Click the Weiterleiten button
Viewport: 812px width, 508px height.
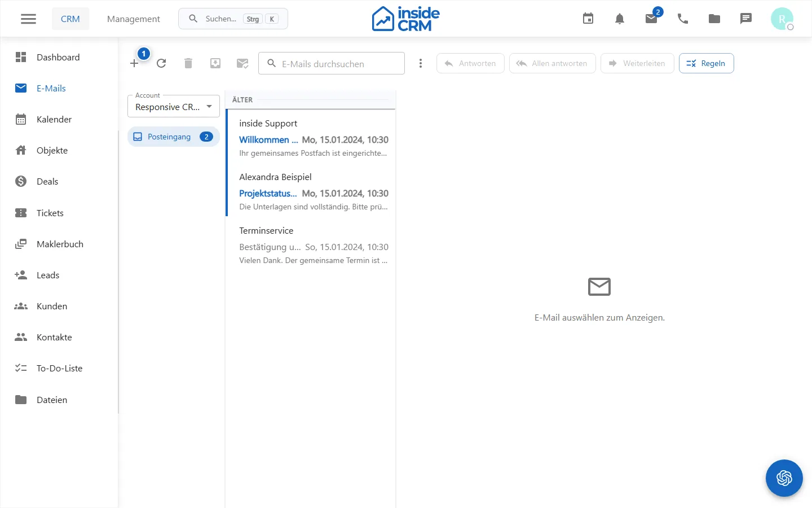(x=637, y=63)
